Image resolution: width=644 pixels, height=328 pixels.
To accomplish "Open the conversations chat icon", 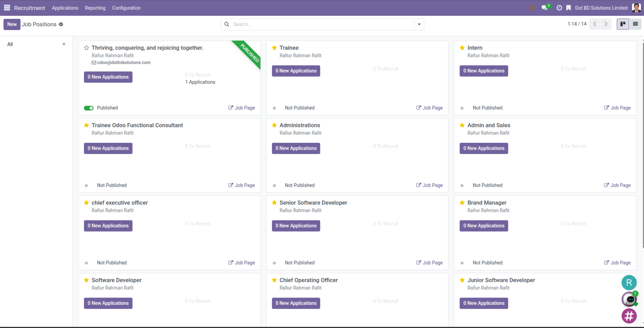I will point(545,8).
